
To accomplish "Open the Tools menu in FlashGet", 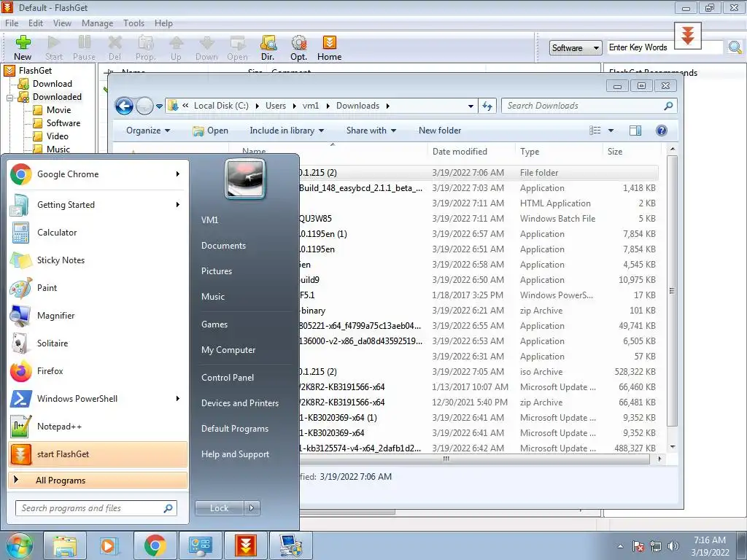I will 133,23.
